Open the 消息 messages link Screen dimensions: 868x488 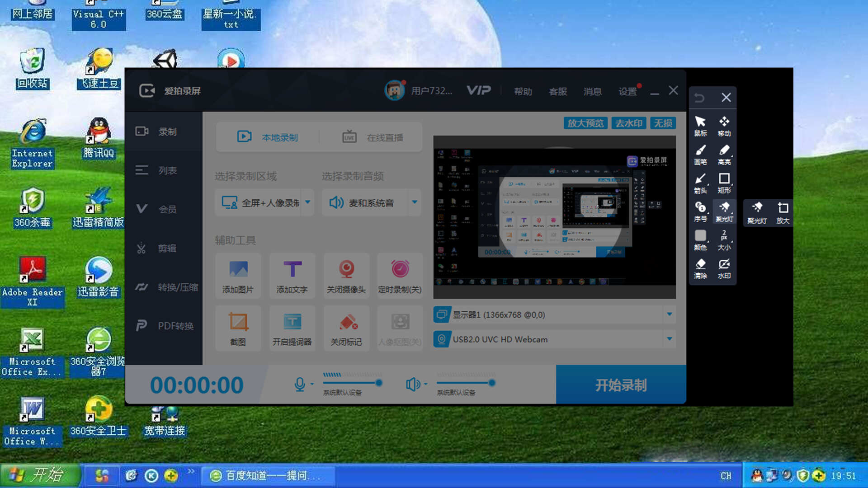point(593,91)
